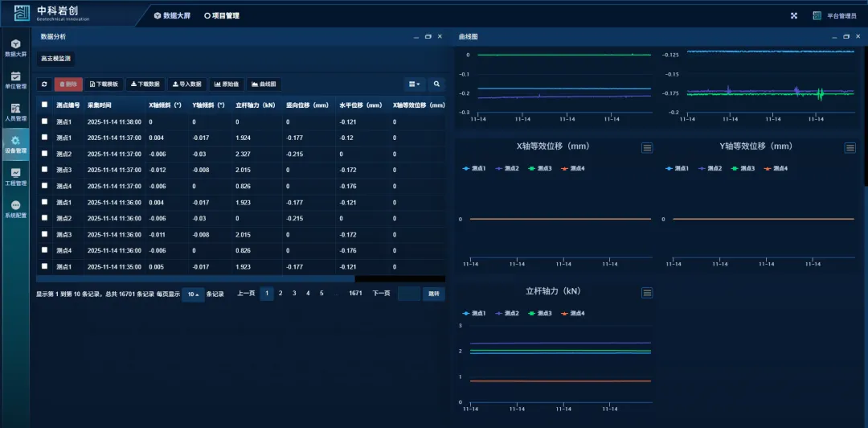
Task: Open 单位管理 sidebar icon
Action: pos(15,80)
